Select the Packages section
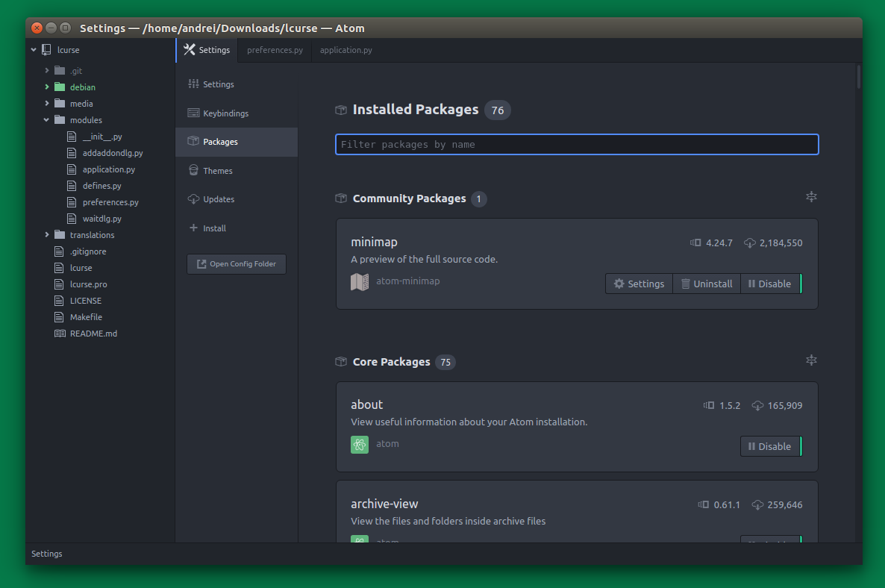This screenshot has height=588, width=885. pos(237,142)
